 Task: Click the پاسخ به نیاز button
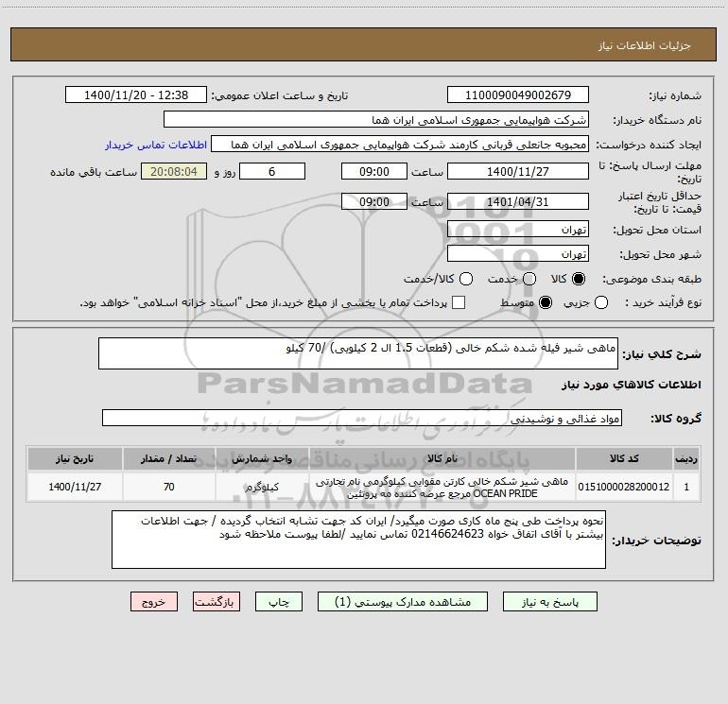click(x=550, y=602)
